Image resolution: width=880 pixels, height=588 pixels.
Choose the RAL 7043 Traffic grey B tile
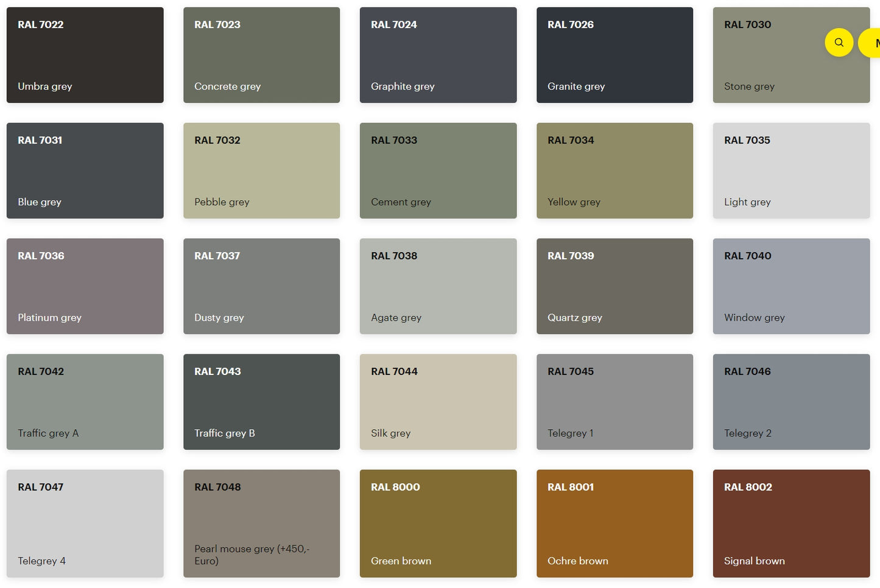pos(261,402)
